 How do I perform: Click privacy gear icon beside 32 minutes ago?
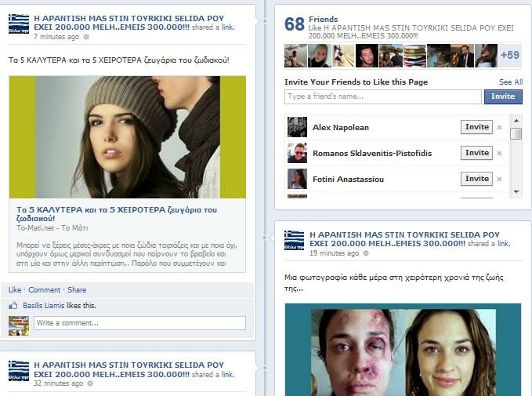pyautogui.click(x=90, y=383)
